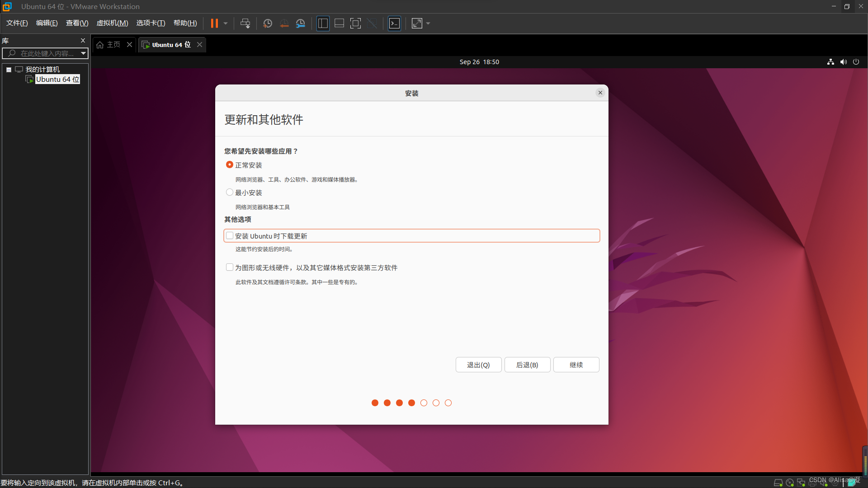Viewport: 868px width, 488px height.
Task: Click the 继续 button to proceed
Action: point(576,365)
